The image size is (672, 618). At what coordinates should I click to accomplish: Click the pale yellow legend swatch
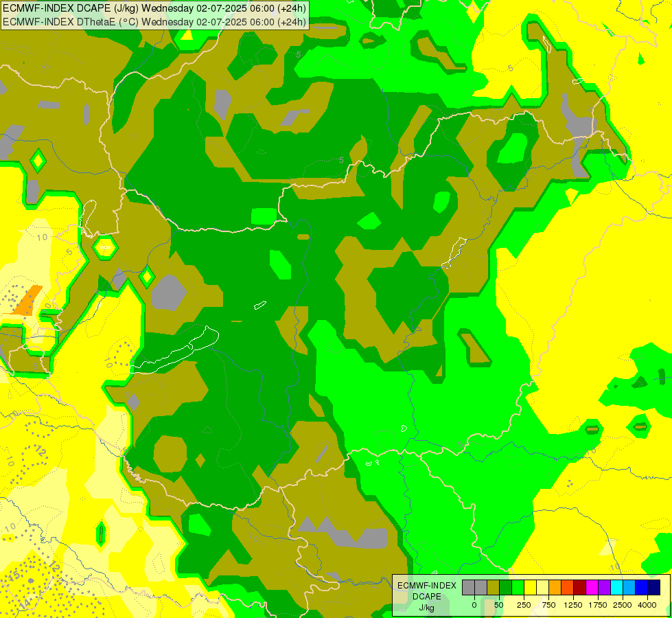[x=542, y=588]
